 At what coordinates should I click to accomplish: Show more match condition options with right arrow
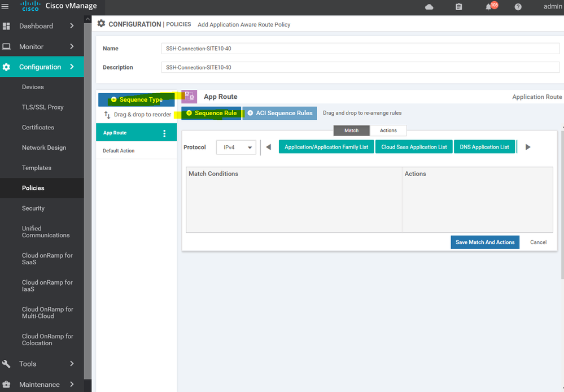coord(528,147)
